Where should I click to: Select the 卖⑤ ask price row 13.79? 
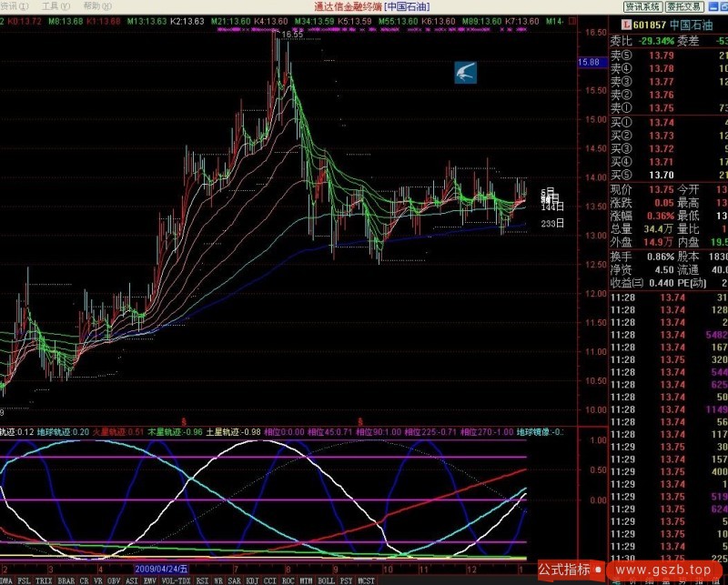660,55
